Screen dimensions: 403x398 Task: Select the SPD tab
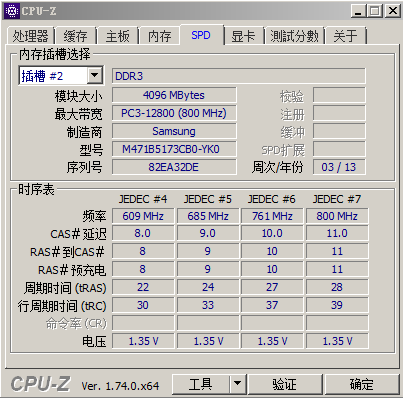201,35
